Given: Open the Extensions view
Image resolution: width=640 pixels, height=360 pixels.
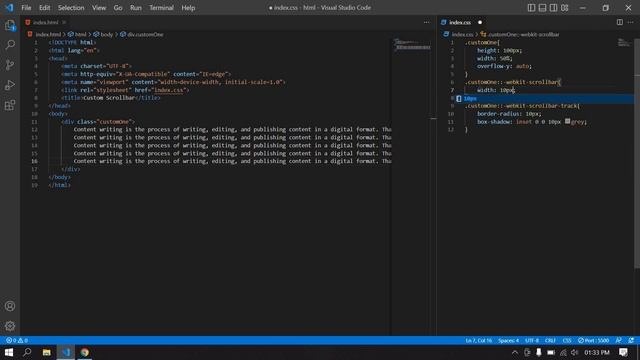Looking at the screenshot, I should click(10, 105).
